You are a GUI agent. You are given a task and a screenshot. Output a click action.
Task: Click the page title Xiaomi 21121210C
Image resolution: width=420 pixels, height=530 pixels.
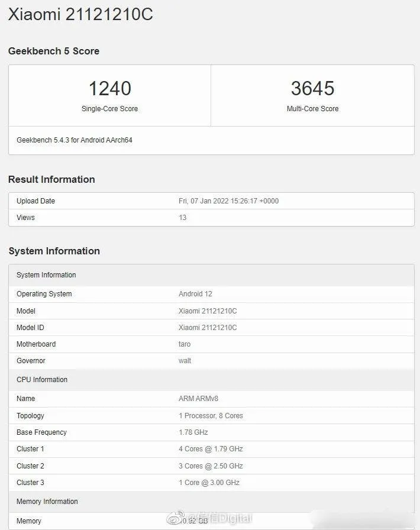tap(80, 14)
